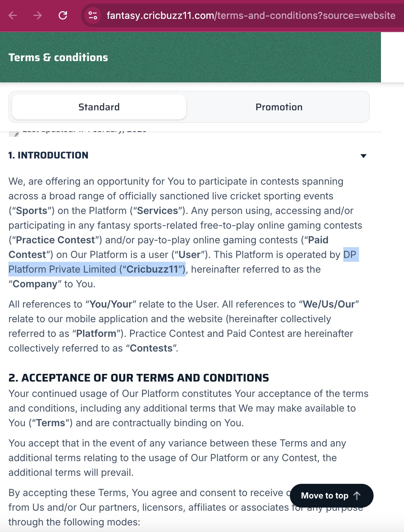Image resolution: width=404 pixels, height=532 pixels.
Task: Click the bold We/Us/Our term
Action: tap(329, 304)
